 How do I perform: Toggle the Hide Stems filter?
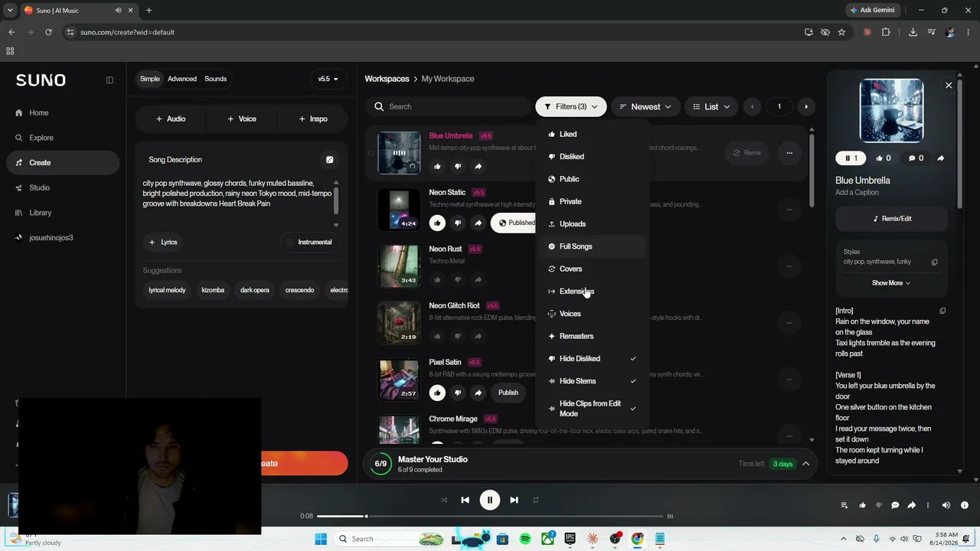(593, 381)
